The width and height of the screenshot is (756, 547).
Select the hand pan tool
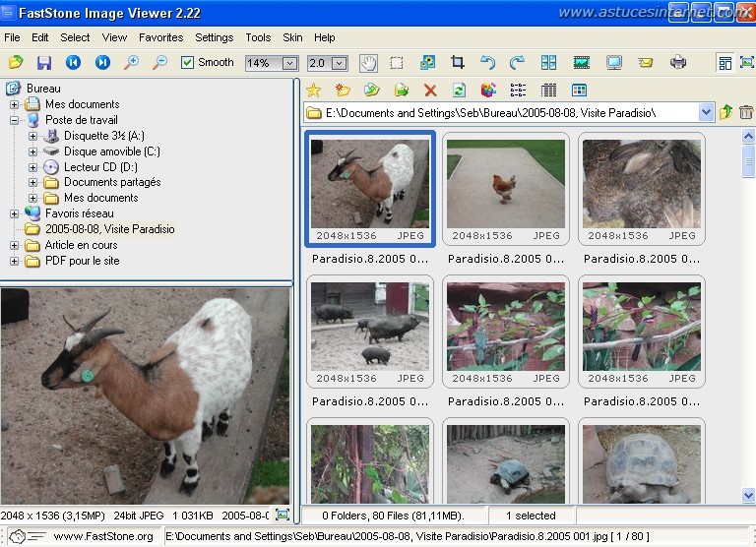[x=368, y=63]
